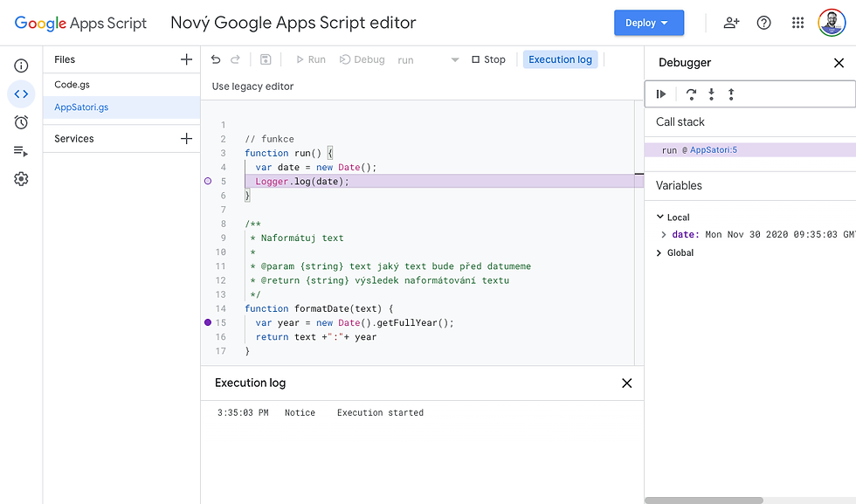Click the return text line 16
Image resolution: width=856 pixels, height=504 pixels.
click(315, 337)
